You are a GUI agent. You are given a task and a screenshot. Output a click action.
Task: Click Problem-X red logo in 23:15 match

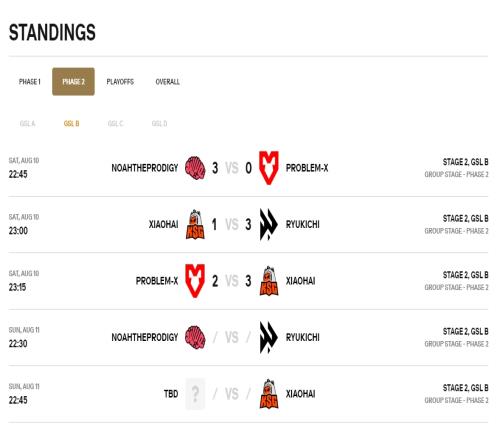pyautogui.click(x=195, y=281)
